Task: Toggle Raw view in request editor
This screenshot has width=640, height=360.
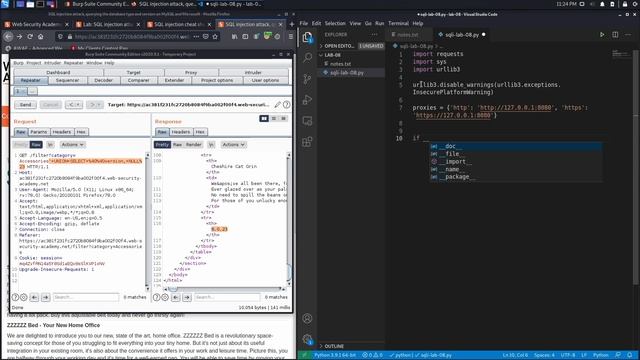Action: (x=36, y=144)
